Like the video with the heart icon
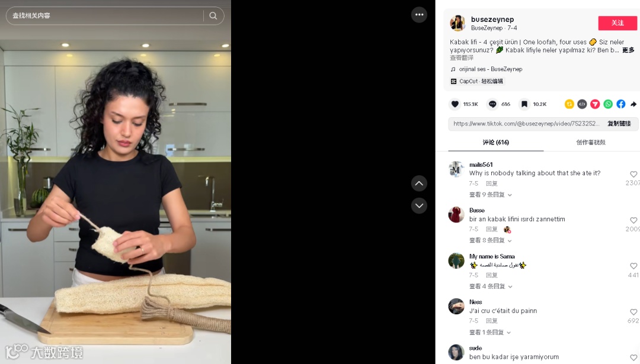The width and height of the screenshot is (640, 364). tap(455, 104)
